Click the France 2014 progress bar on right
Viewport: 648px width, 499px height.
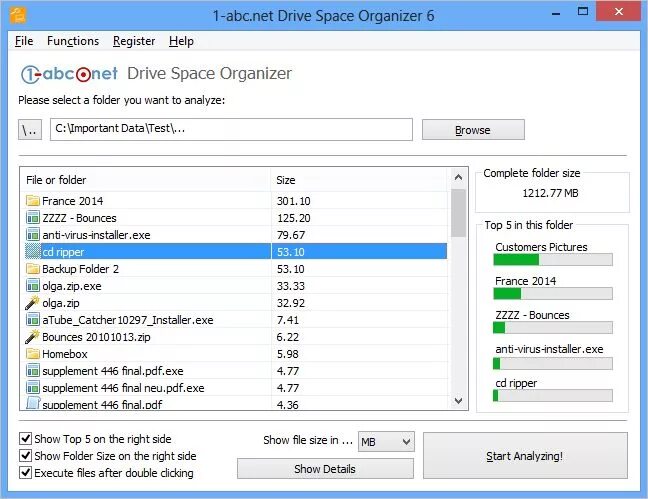click(553, 294)
